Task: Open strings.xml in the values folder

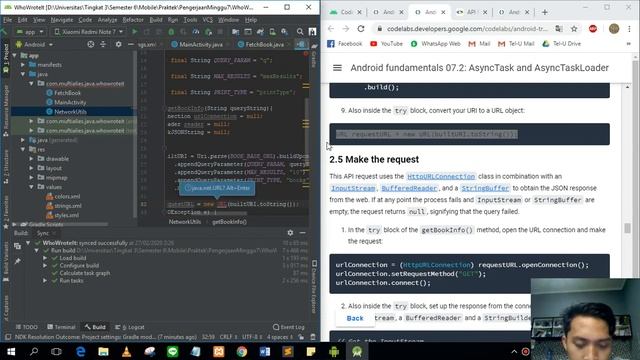Action: click(x=64, y=206)
